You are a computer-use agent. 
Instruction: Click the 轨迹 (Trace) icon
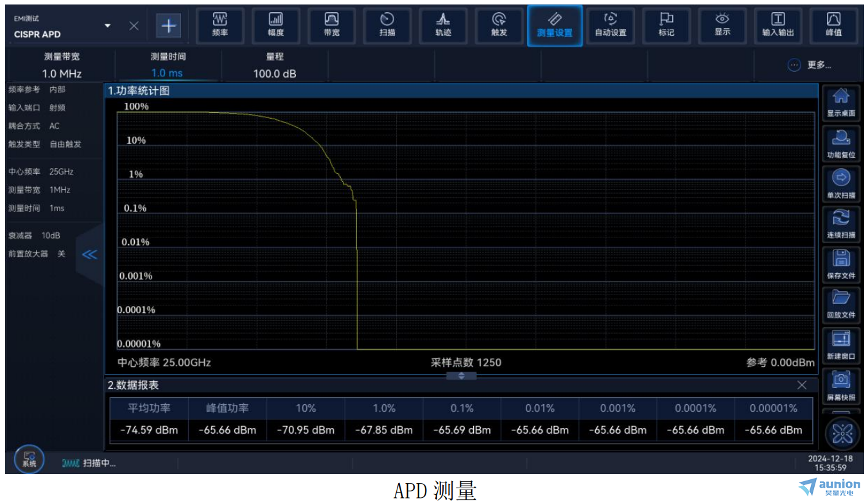click(x=443, y=26)
